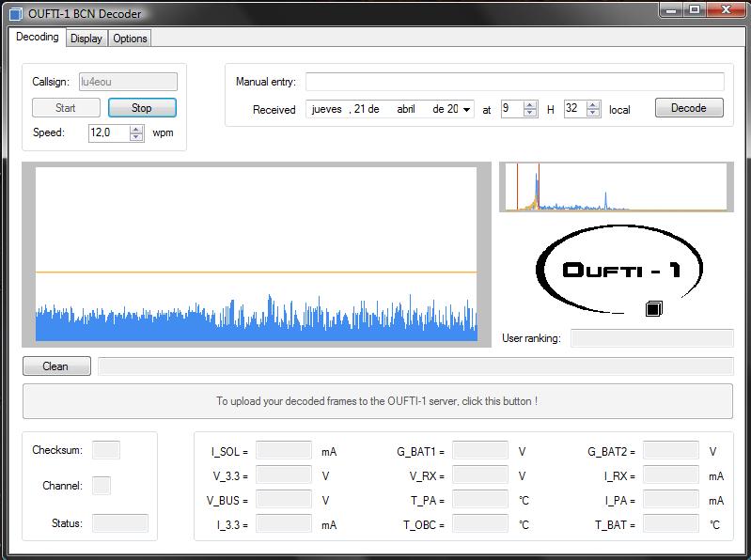Click the Clean button

tap(56, 366)
